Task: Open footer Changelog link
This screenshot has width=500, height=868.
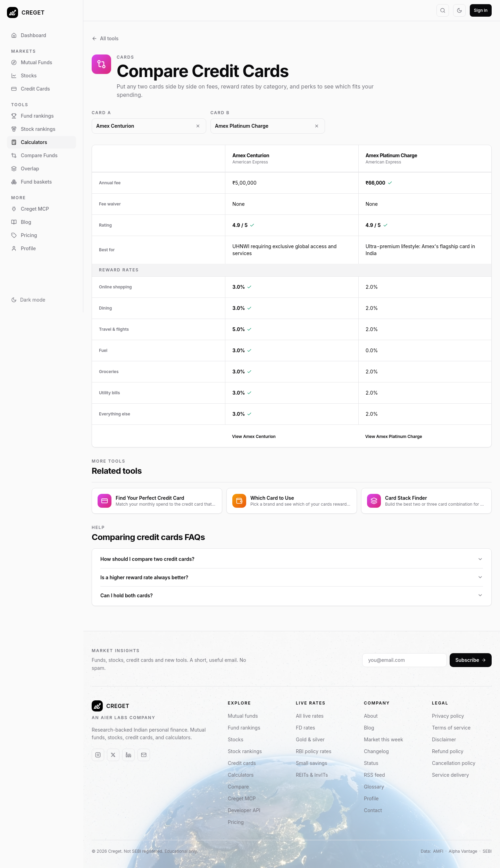Action: tap(376, 751)
